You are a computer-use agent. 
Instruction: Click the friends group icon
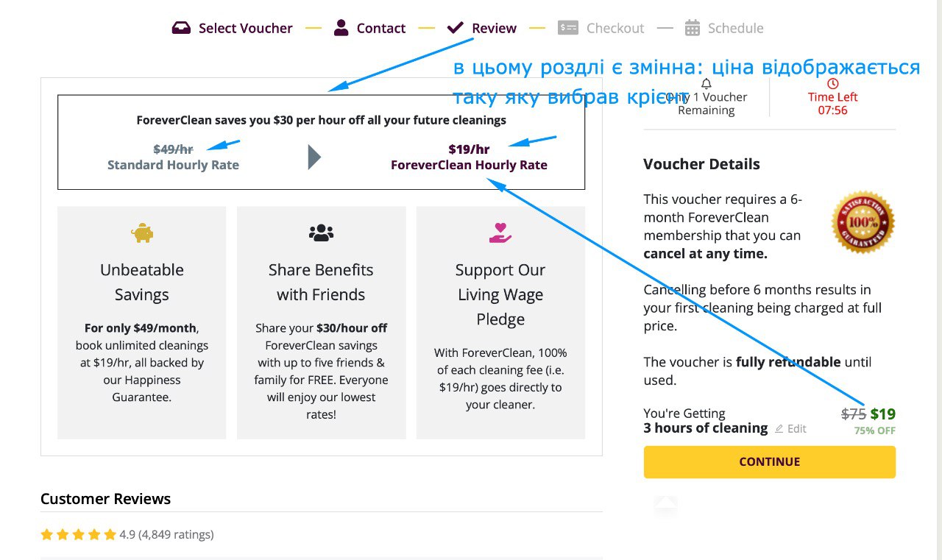pyautogui.click(x=321, y=233)
